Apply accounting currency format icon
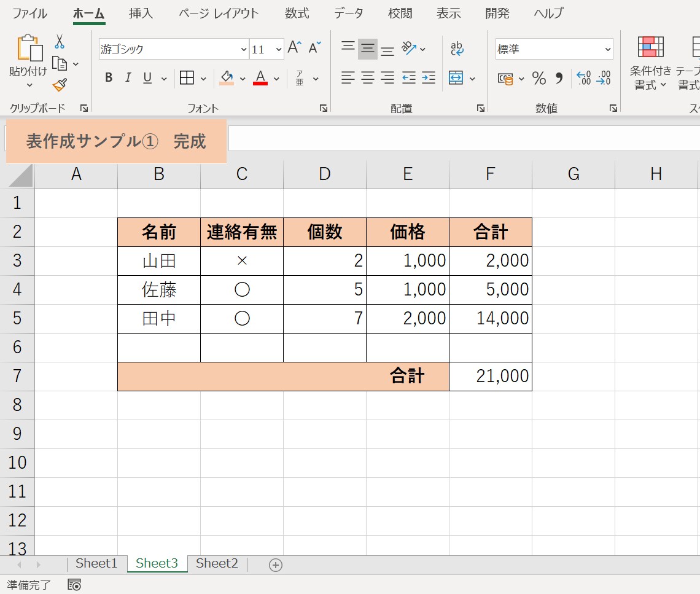Screen dimensions: 700x594 (x=505, y=79)
